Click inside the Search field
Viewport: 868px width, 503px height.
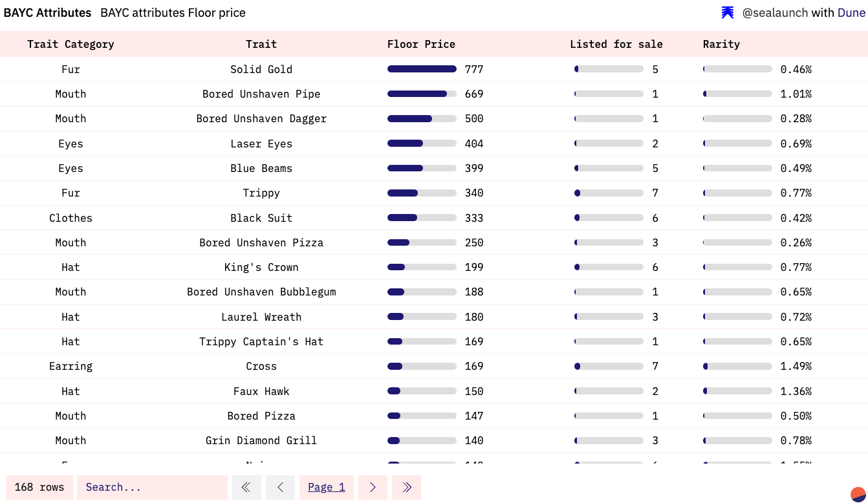152,487
